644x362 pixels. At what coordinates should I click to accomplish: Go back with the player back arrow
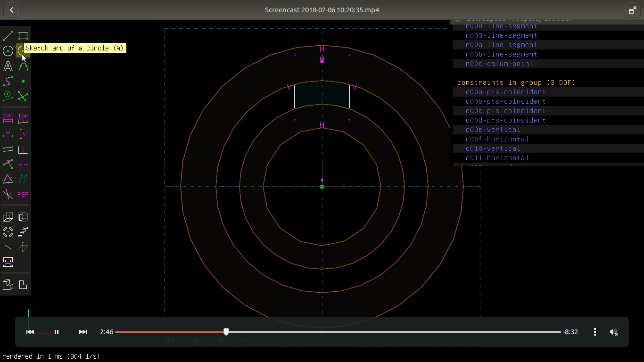point(11,10)
